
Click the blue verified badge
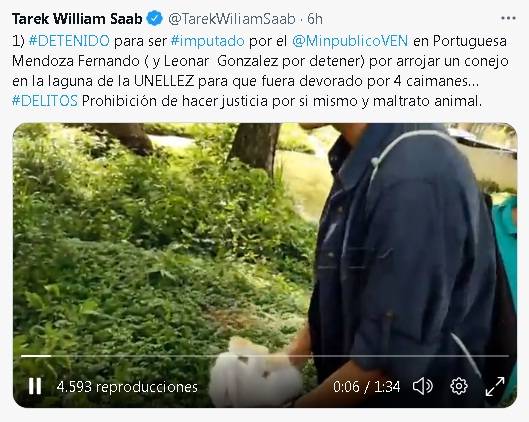click(x=155, y=18)
